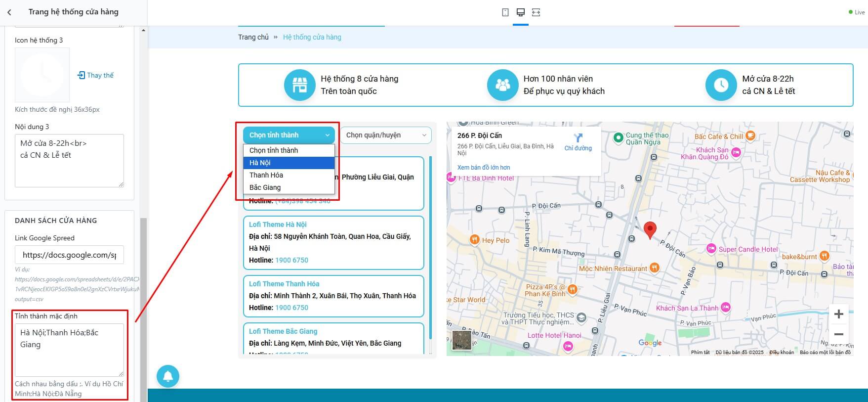Image resolution: width=868 pixels, height=402 pixels.
Task: Open the Lofi Theme Thanh Hóa store title
Action: [x=284, y=284]
